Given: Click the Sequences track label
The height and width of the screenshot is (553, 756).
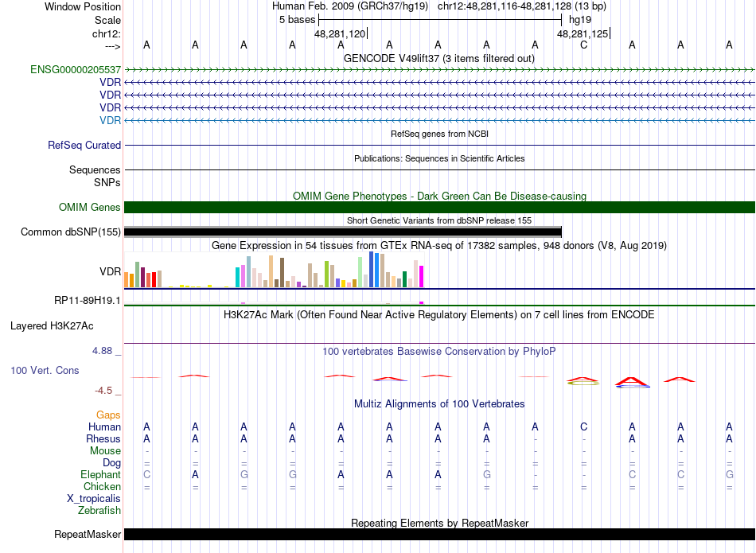Looking at the screenshot, I should click(95, 169).
